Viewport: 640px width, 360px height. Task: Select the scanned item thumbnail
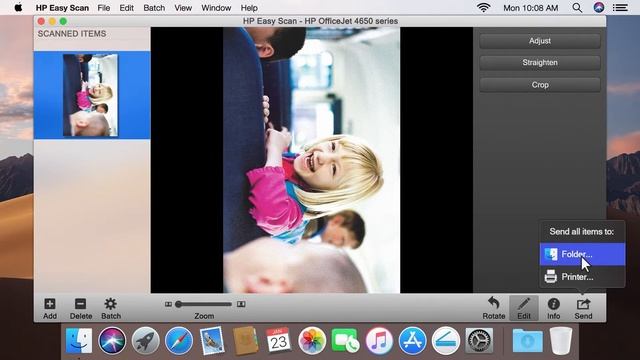[90, 95]
